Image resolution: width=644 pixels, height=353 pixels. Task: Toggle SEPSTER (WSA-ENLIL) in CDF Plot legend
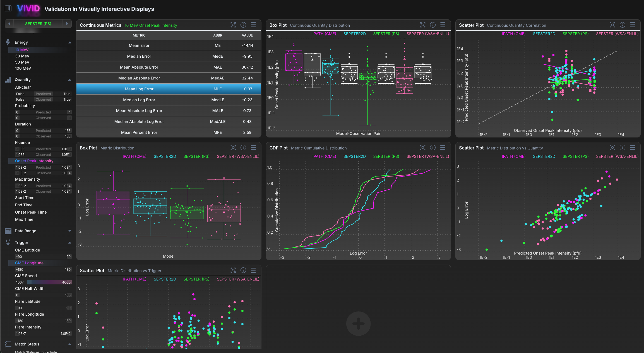click(428, 156)
